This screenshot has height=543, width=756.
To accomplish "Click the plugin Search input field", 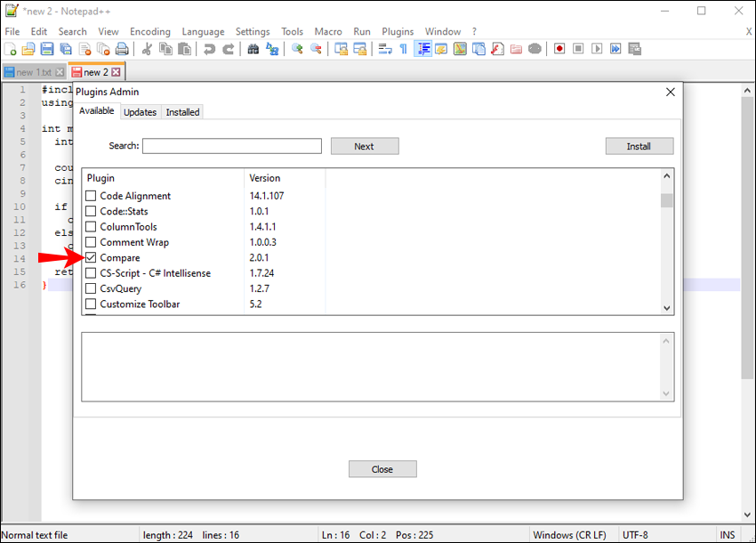I will pos(232,146).
